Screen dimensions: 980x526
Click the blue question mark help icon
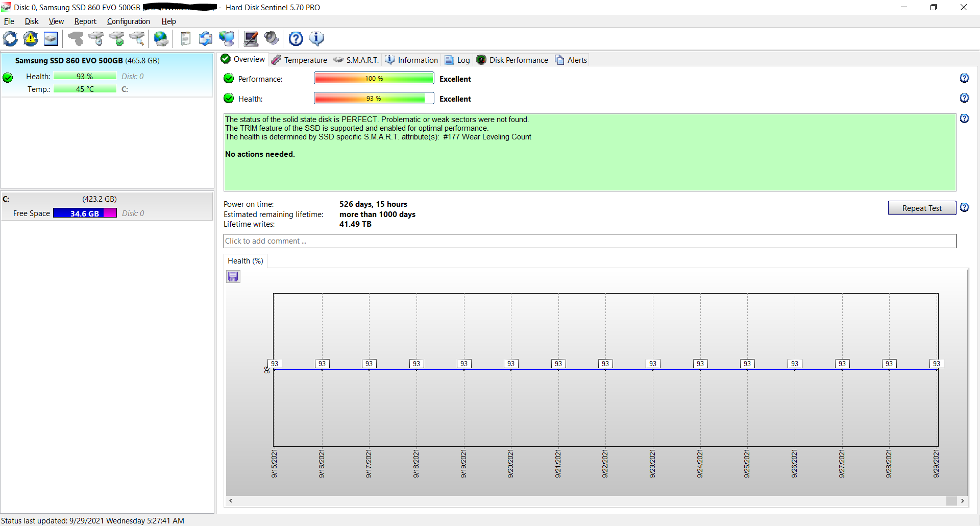coord(296,39)
